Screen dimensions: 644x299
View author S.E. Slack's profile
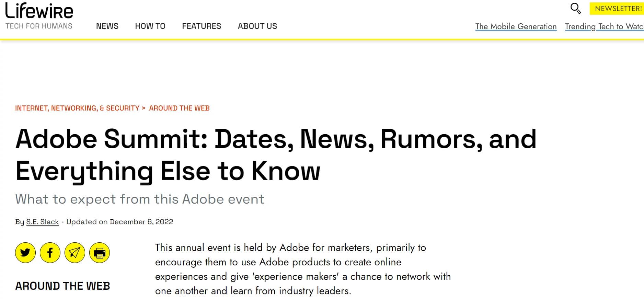[43, 222]
